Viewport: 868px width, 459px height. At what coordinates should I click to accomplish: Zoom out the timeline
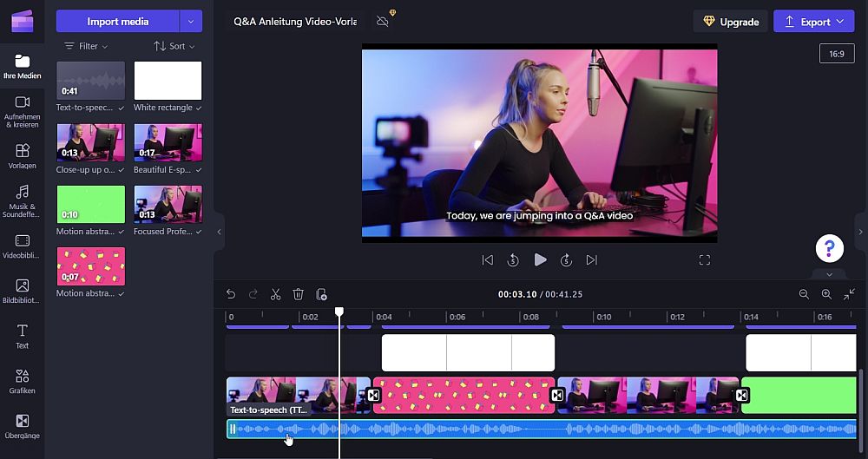pos(804,294)
